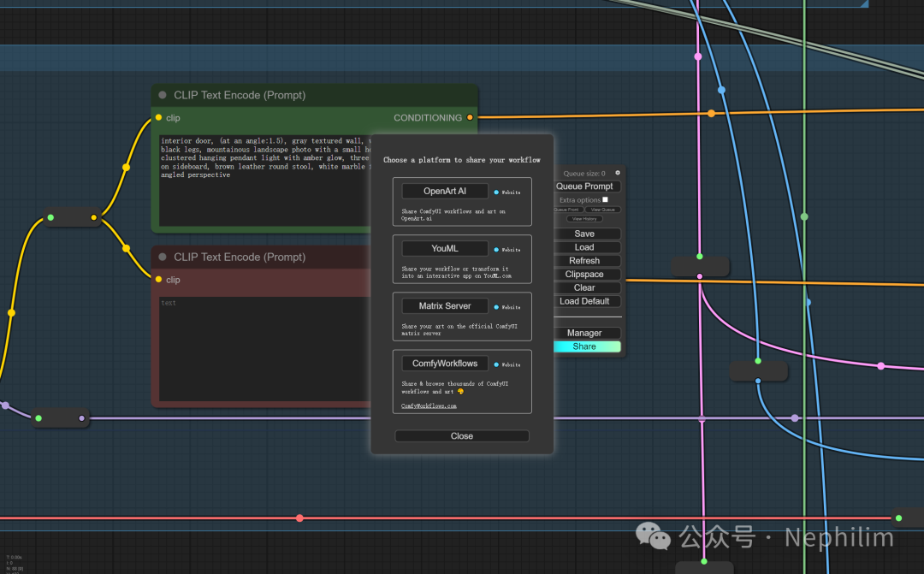
Task: Collapse the red CLIP Text Encode node
Action: 163,257
